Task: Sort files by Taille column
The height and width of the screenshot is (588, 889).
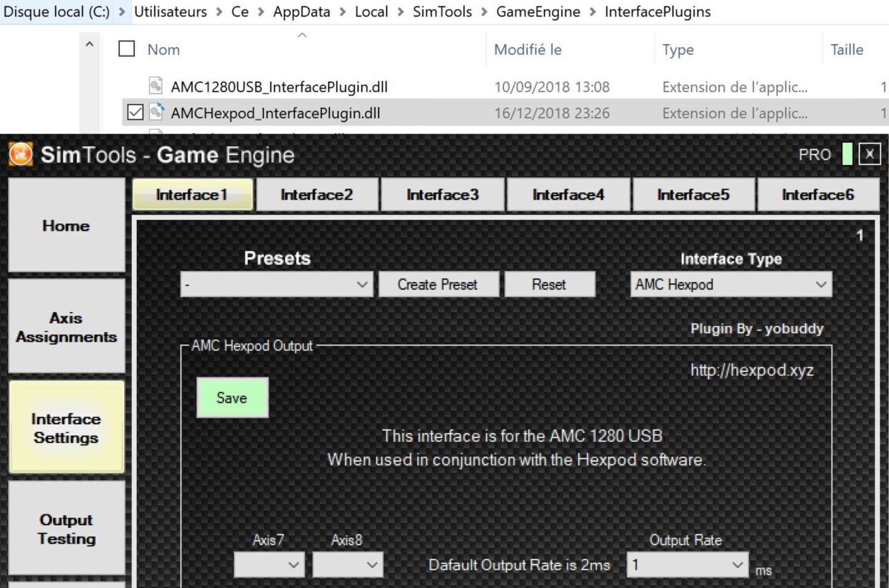Action: point(847,49)
